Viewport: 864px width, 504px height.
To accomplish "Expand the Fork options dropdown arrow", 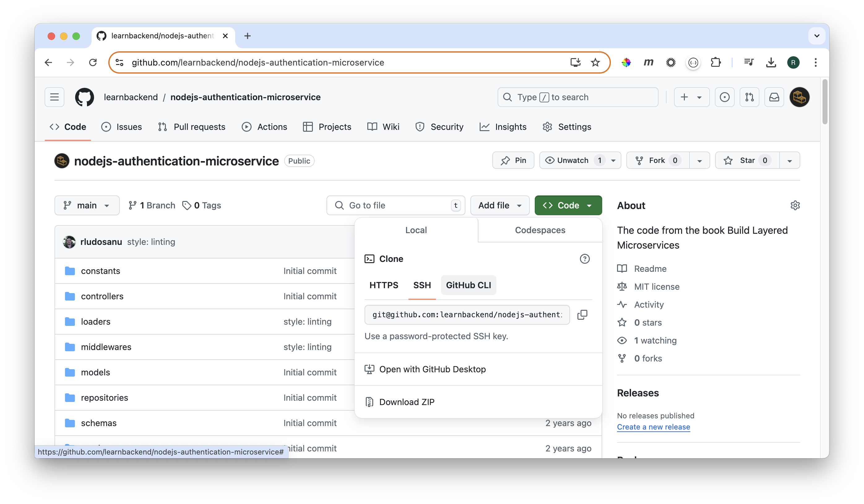I will [x=699, y=160].
